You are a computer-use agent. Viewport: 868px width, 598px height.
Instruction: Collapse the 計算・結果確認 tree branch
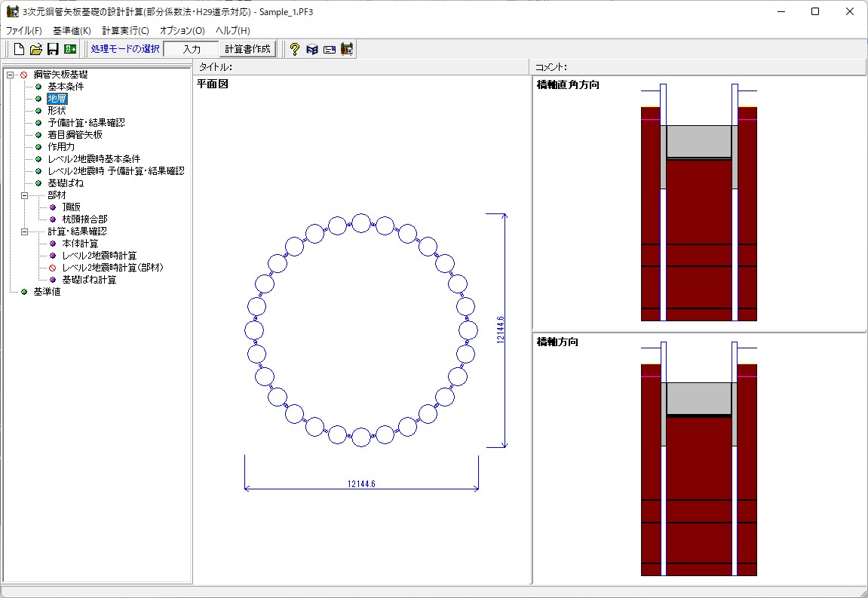(x=24, y=232)
